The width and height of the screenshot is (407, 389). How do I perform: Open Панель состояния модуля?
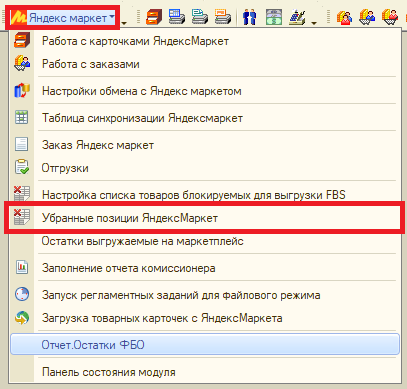point(205,372)
